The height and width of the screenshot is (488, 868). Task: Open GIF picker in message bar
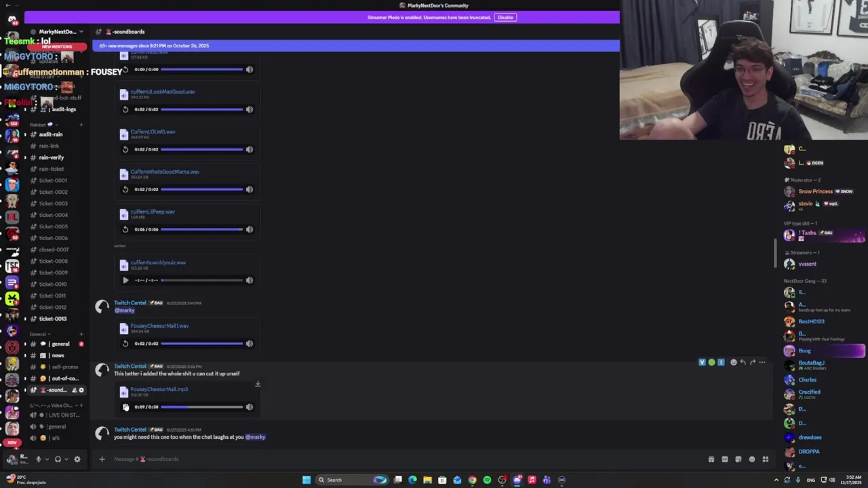[x=725, y=459]
